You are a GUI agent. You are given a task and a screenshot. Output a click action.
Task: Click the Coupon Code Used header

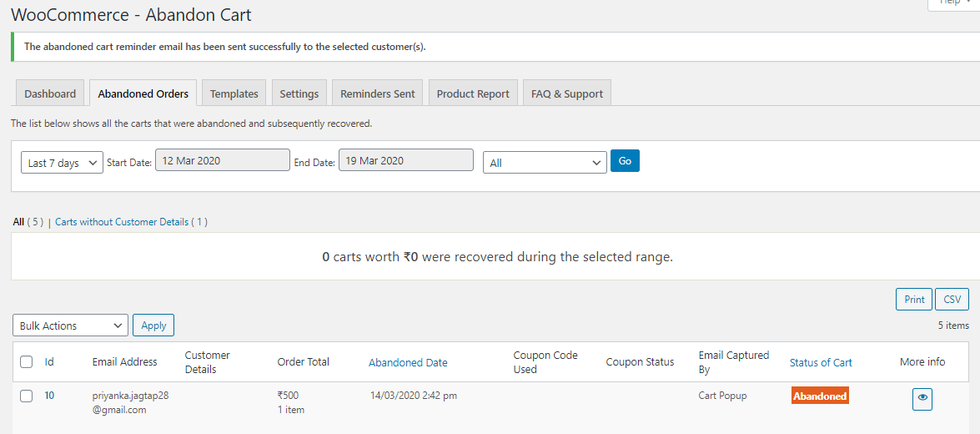[x=545, y=362]
